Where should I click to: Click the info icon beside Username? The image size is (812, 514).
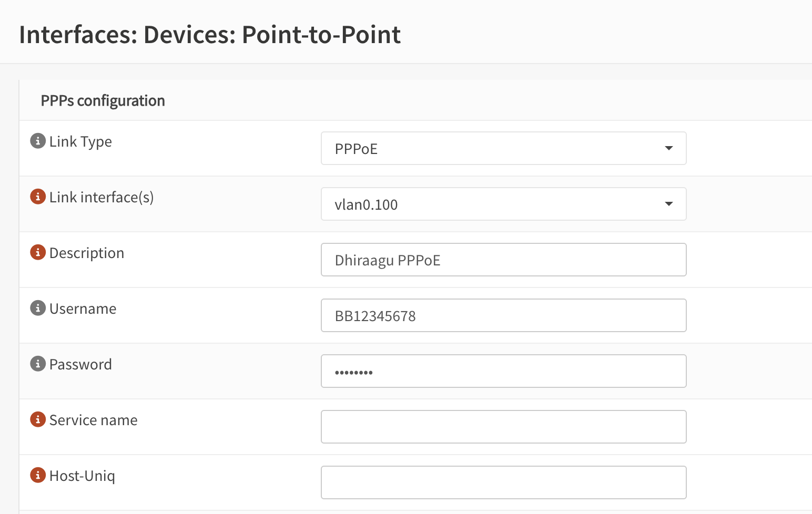[x=37, y=307]
